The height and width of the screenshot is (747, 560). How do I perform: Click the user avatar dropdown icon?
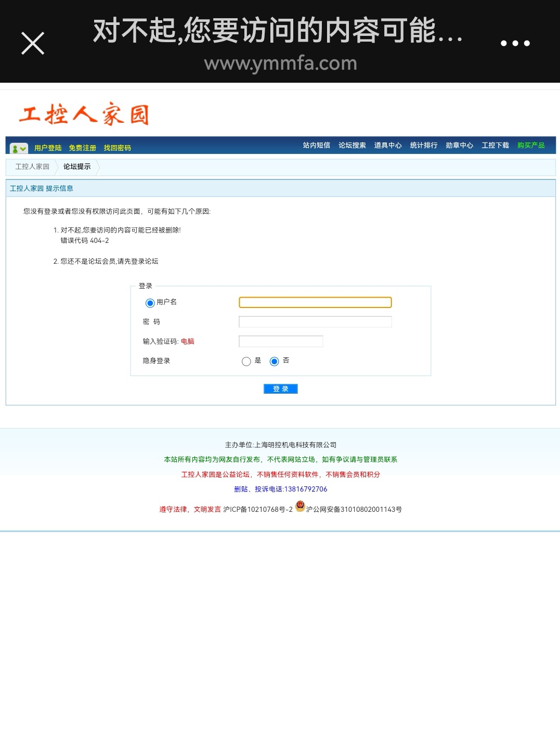pos(19,149)
